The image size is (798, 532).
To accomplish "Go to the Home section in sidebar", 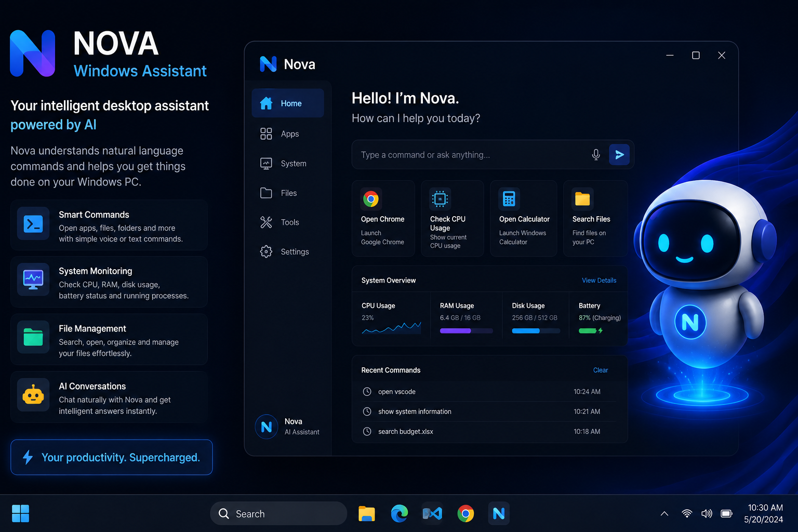I will pos(288,103).
